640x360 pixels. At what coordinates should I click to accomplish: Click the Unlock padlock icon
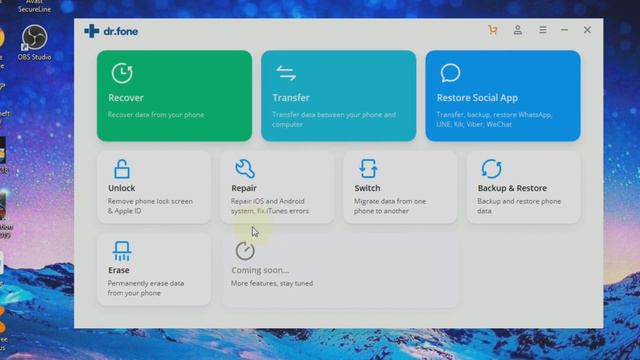click(x=122, y=169)
